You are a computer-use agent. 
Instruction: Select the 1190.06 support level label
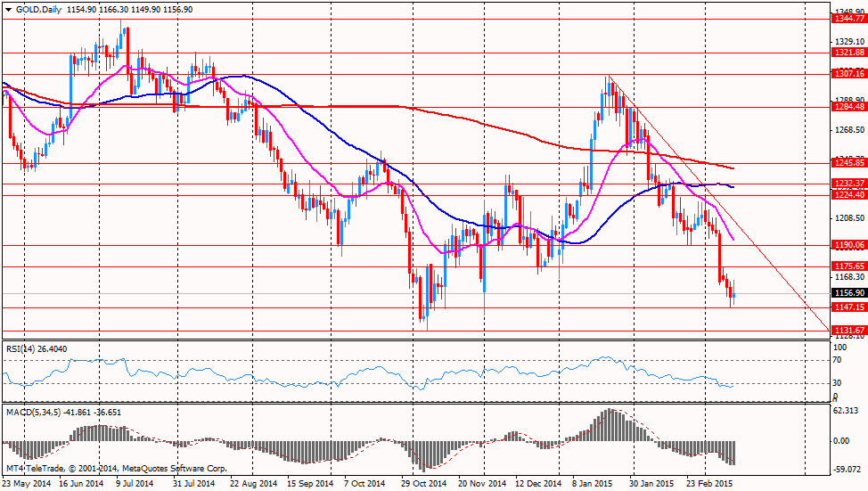tap(849, 245)
